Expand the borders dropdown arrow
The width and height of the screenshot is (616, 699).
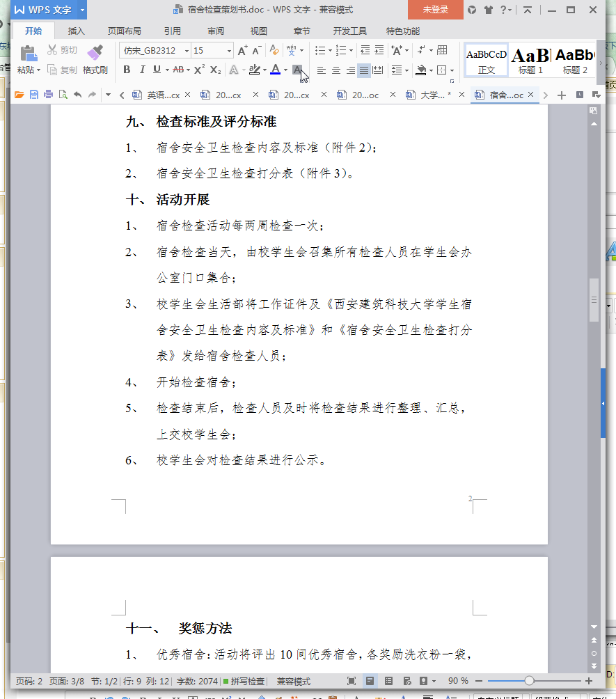(x=452, y=70)
